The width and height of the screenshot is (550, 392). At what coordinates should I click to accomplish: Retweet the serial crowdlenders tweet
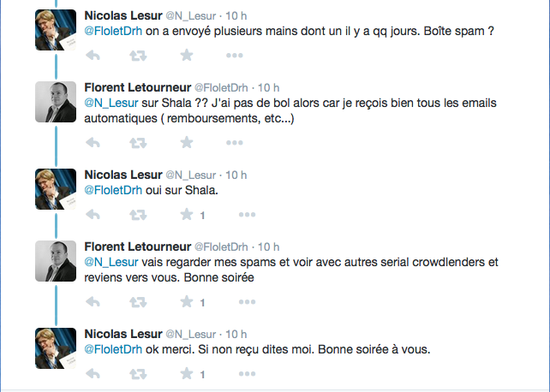coord(137,301)
